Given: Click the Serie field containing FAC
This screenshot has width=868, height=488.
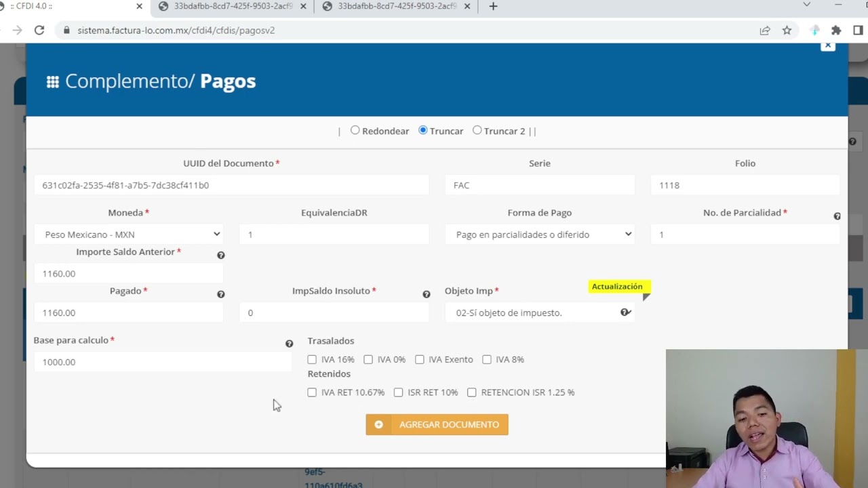Looking at the screenshot, I should [540, 185].
